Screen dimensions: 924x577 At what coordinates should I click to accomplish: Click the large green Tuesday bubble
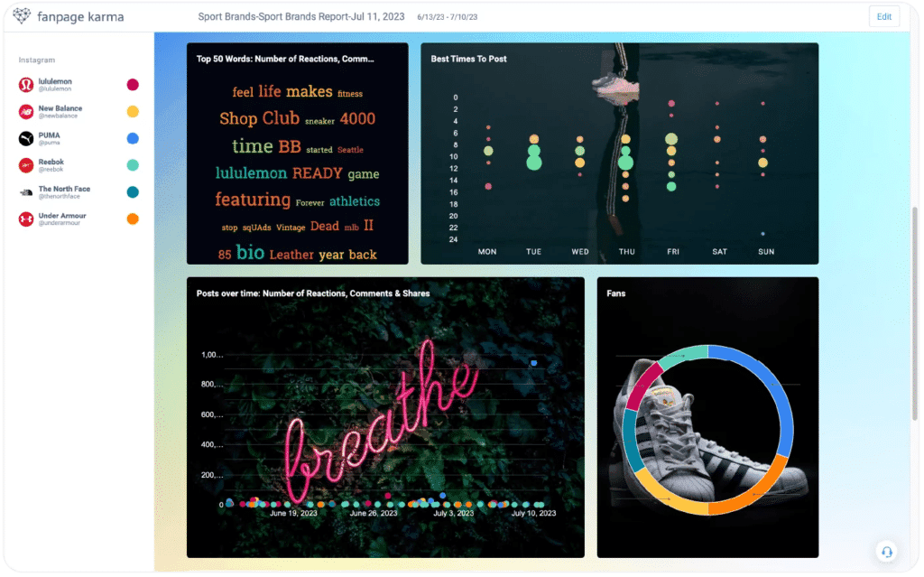(534, 163)
